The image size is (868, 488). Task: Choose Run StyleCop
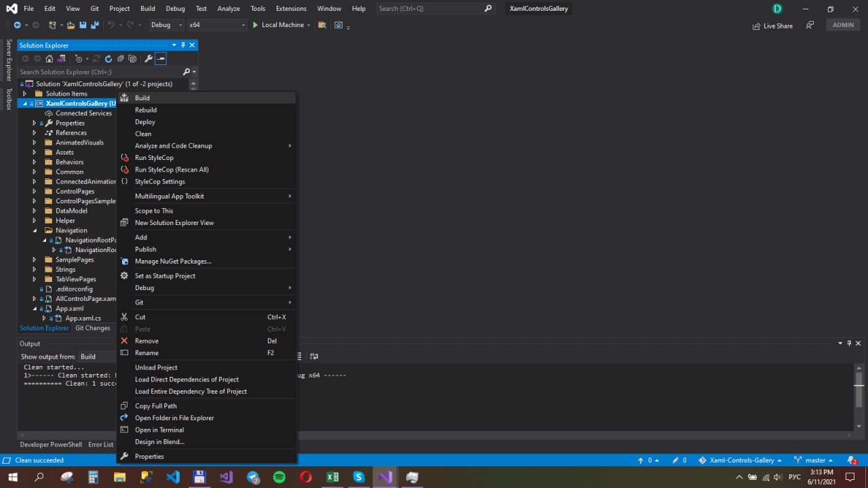(207, 157)
